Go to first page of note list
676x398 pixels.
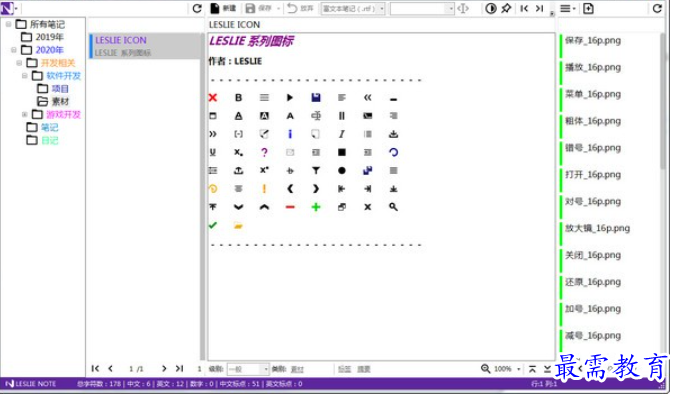[x=95, y=369]
